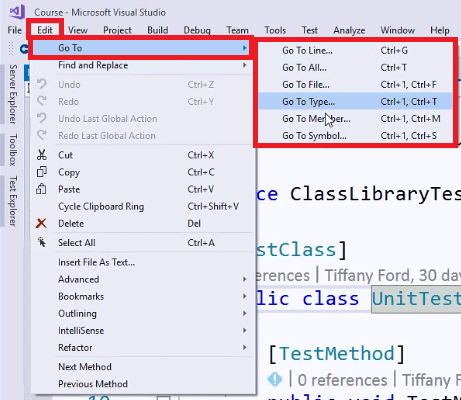Click the Paste clipboard icon

click(x=41, y=189)
